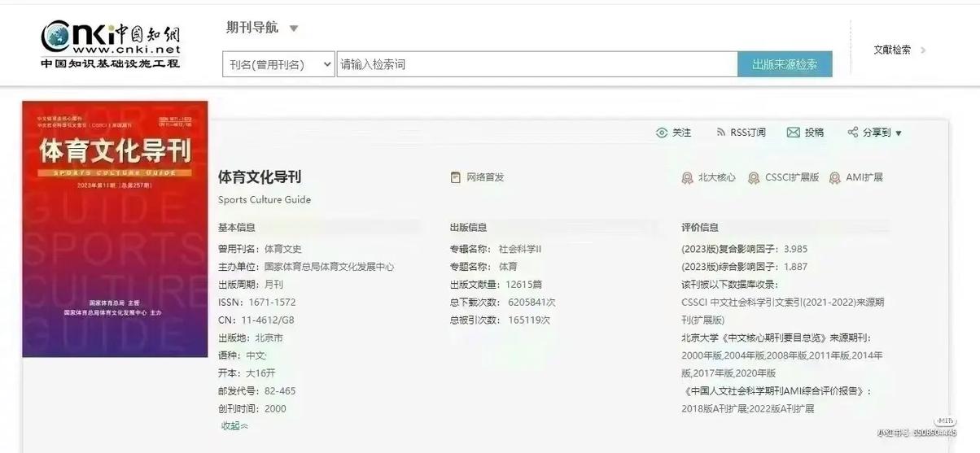
Task: Click the CNKI 中国知网 logo
Action: [111, 45]
